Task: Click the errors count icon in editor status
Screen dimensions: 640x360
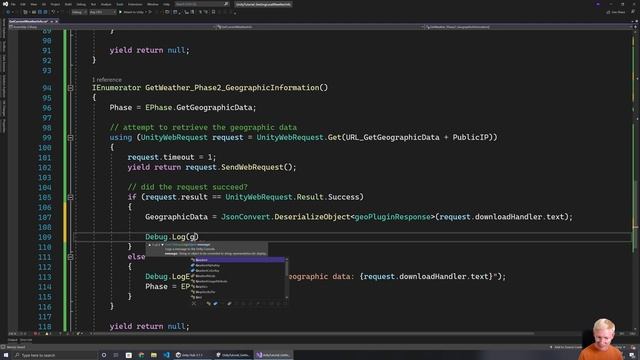Action: coord(37,333)
